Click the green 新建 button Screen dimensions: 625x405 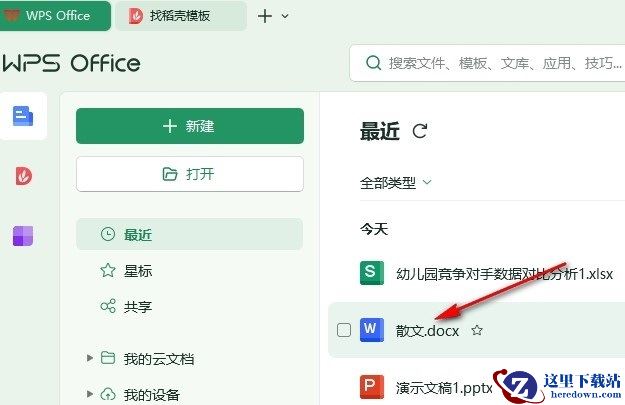pos(190,126)
